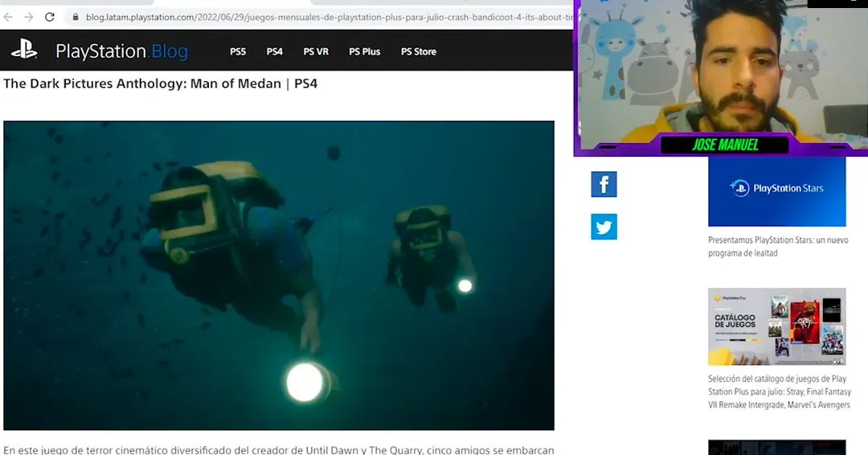The height and width of the screenshot is (455, 868).
Task: Click the browser address bar URL
Action: 329,17
